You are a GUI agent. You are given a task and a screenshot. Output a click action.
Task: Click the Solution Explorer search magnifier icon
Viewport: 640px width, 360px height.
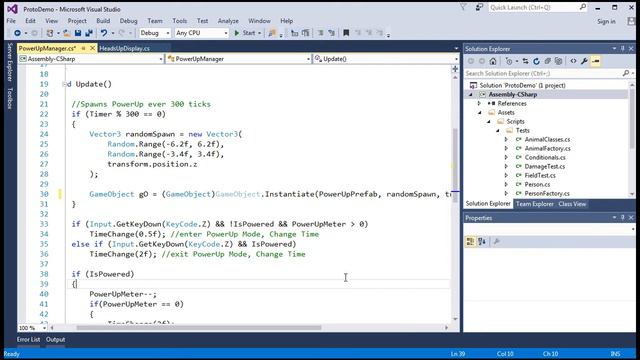pos(626,73)
